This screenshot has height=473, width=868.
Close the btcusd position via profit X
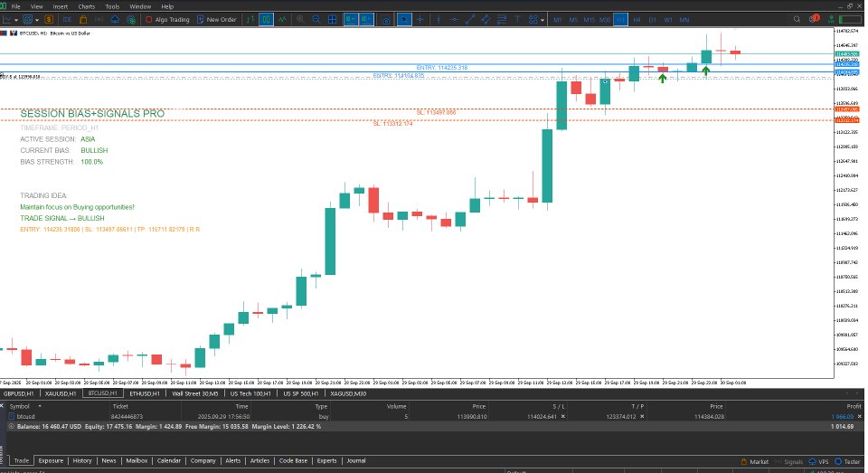[x=860, y=417]
